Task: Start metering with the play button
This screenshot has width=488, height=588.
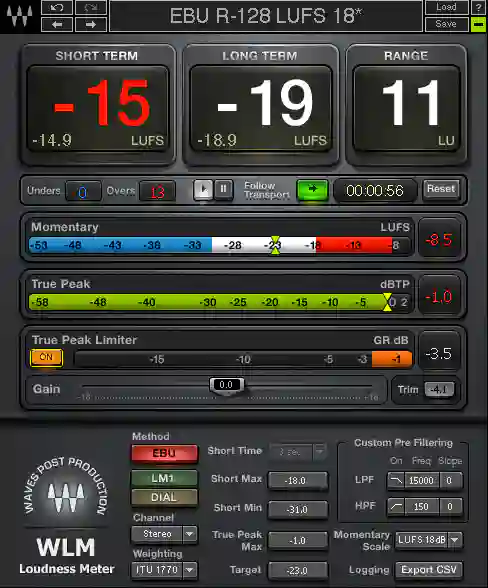Action: [x=203, y=190]
